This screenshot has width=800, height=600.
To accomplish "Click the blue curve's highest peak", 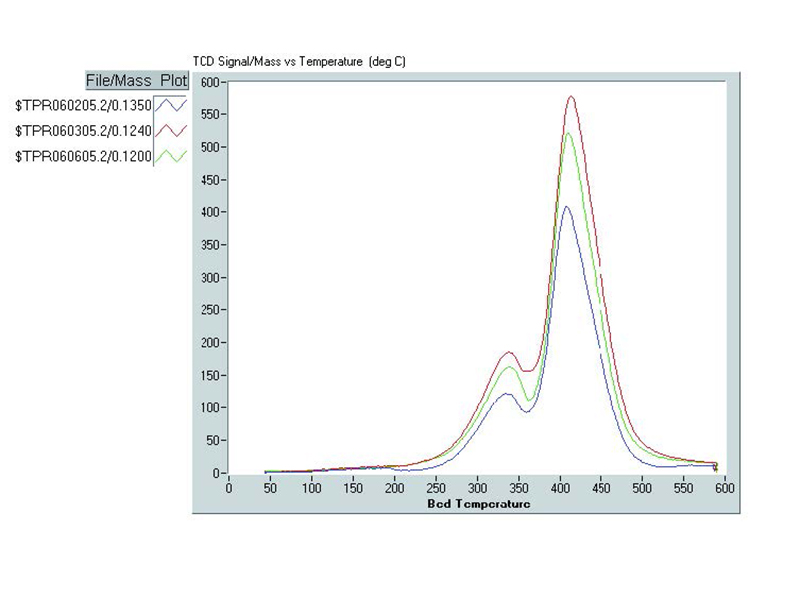I will point(566,207).
